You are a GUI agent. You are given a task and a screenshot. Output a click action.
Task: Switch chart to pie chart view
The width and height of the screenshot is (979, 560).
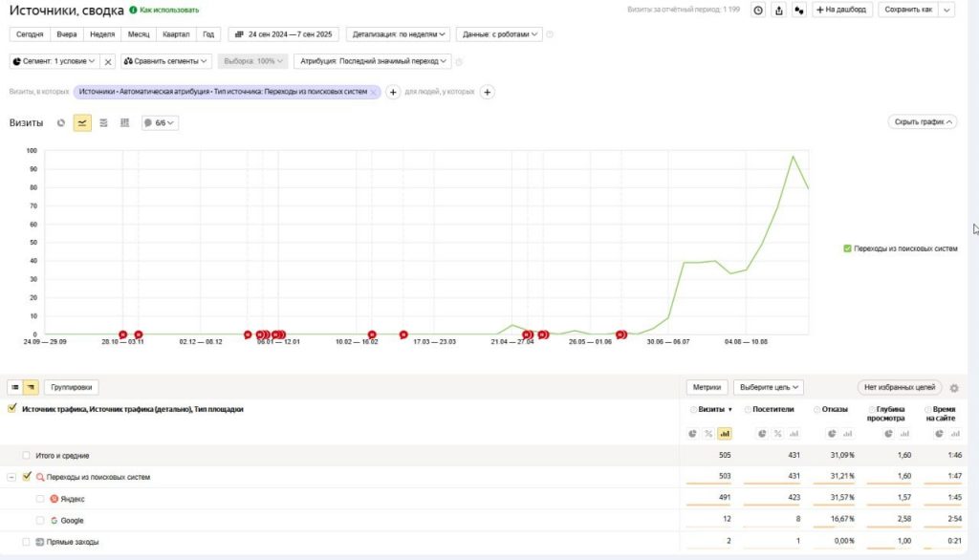coord(61,123)
